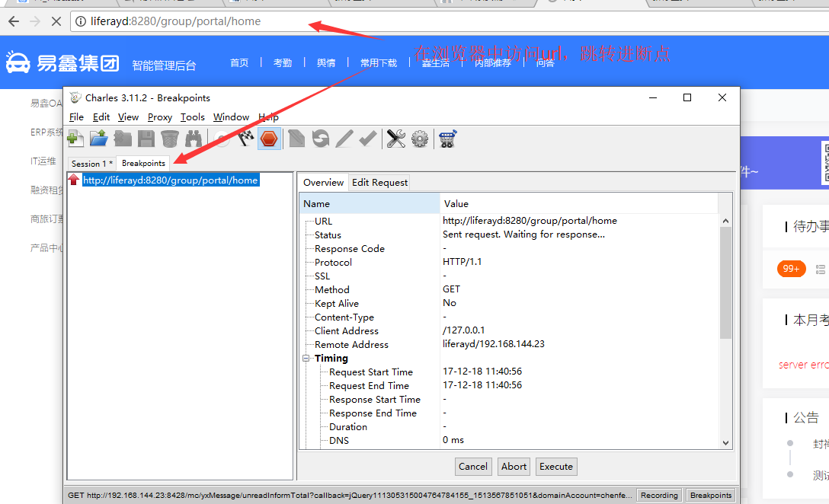The height and width of the screenshot is (504, 829).
Task: Go back using browser back arrow
Action: pos(14,21)
